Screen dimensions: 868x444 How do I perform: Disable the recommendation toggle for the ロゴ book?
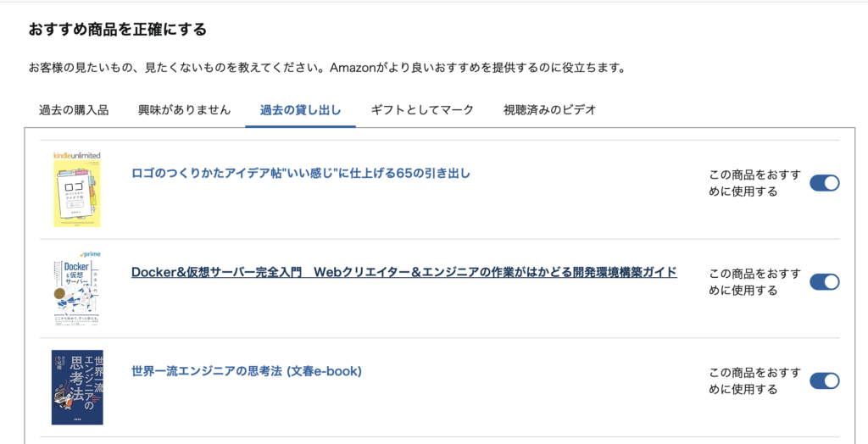coord(824,182)
